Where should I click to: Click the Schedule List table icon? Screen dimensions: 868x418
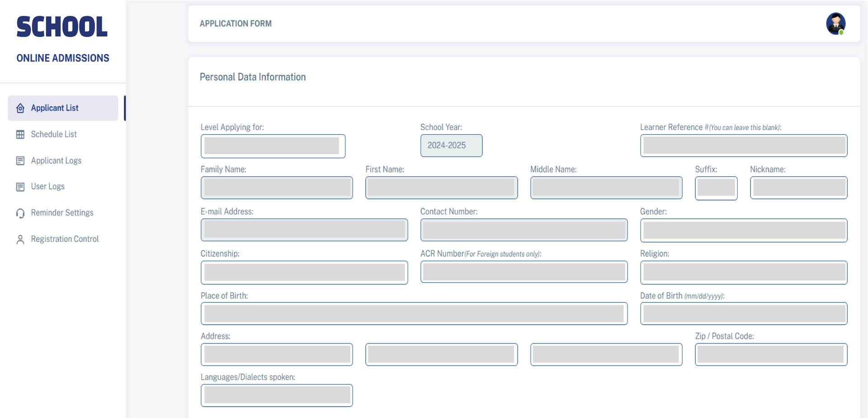[20, 135]
